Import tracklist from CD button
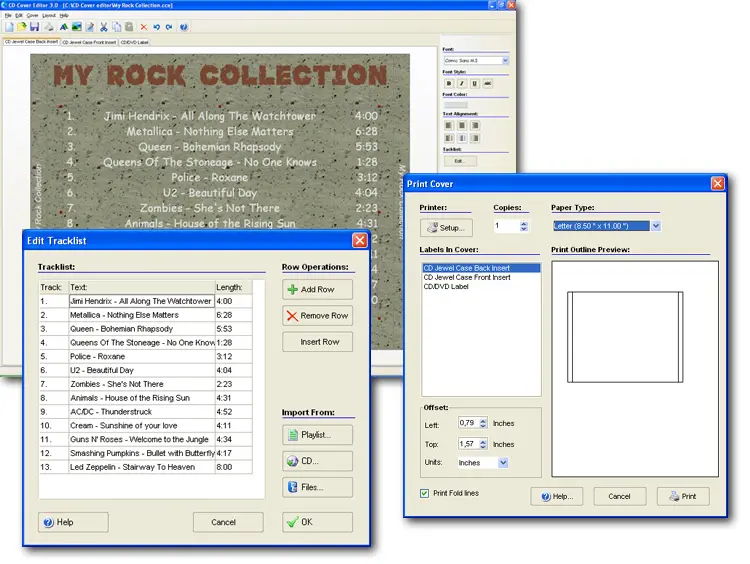 pos(317,461)
